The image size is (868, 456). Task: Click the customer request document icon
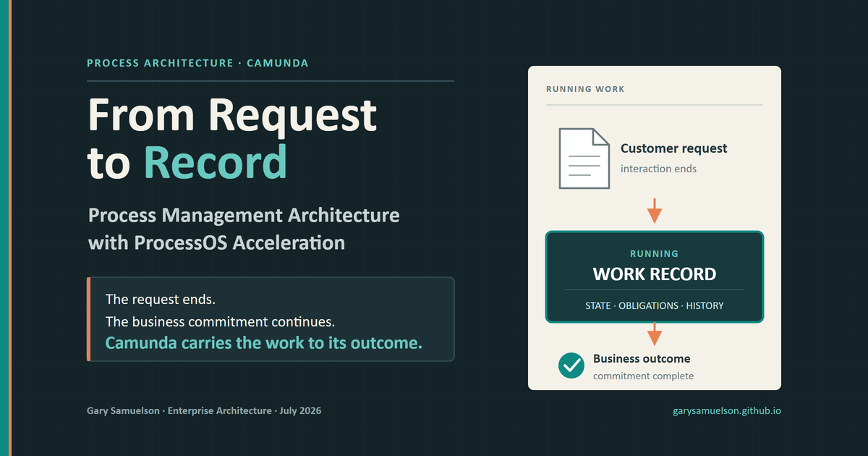(x=584, y=159)
